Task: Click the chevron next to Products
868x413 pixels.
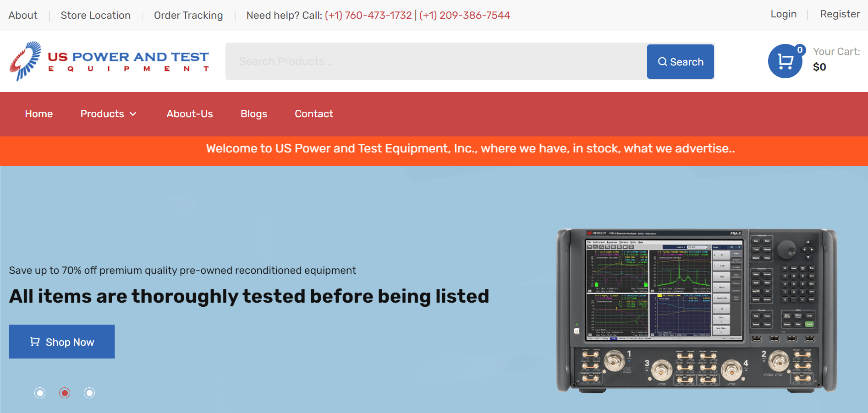Action: tap(133, 114)
